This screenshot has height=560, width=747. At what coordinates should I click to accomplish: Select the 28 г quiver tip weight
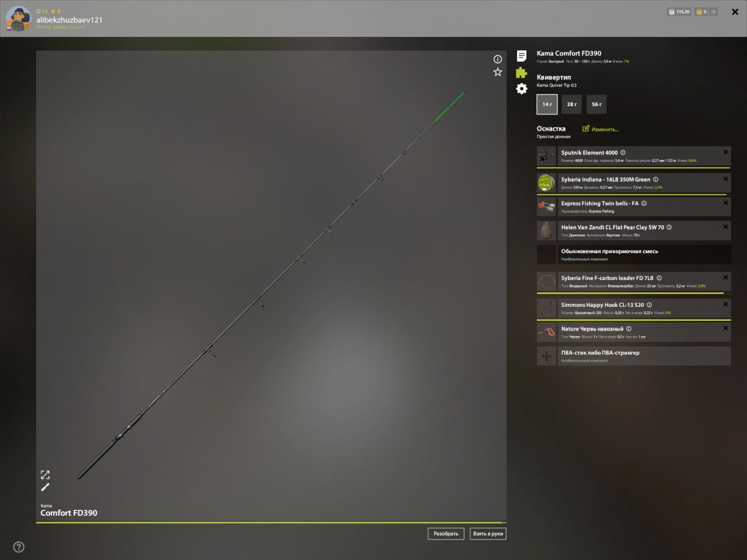pos(571,104)
